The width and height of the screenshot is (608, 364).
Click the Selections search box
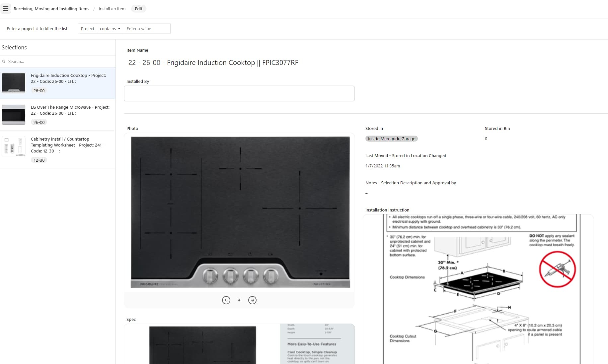click(x=58, y=61)
